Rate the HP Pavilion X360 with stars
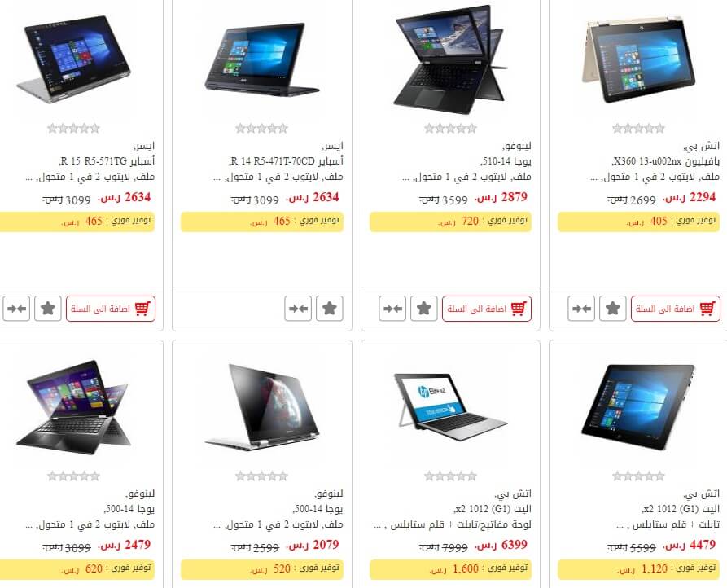Viewport: 727px width, 588px height. [638, 129]
